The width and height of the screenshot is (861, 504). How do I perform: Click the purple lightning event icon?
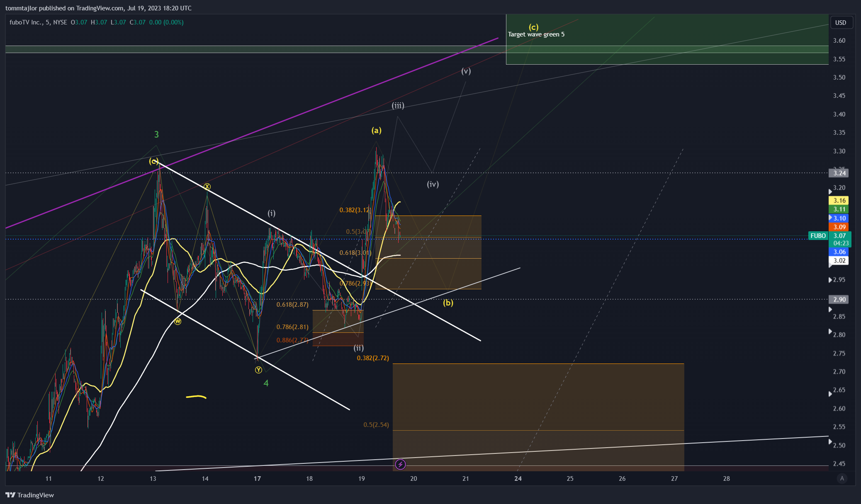[400, 464]
